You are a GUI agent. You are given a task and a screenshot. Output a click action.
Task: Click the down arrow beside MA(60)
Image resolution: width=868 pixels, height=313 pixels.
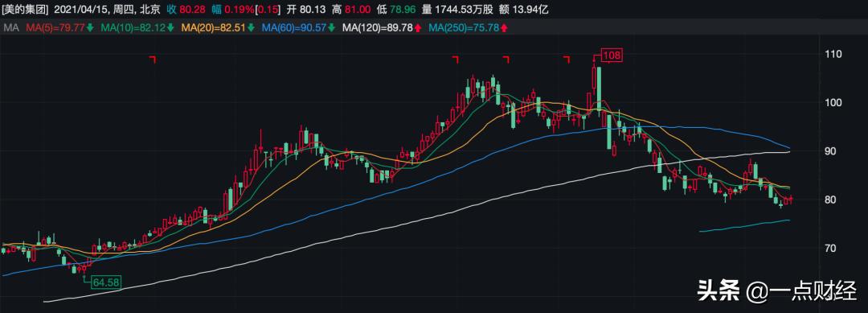click(x=332, y=27)
